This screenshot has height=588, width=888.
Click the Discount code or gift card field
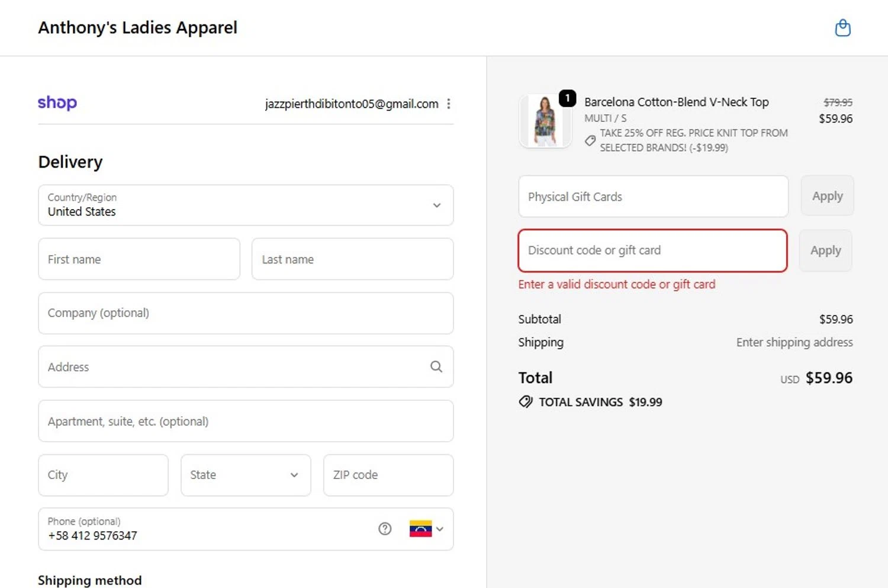pos(652,250)
